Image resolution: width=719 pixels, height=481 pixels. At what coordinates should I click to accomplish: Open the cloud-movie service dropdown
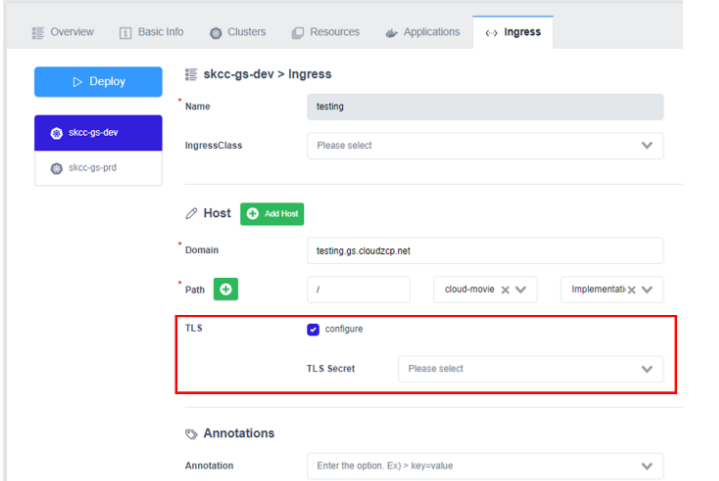click(x=485, y=289)
